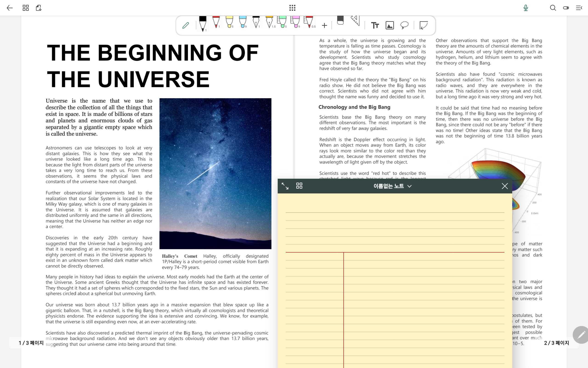Viewport: 588px width, 368px height.
Task: Add a new pen with the plus icon
Action: (324, 25)
